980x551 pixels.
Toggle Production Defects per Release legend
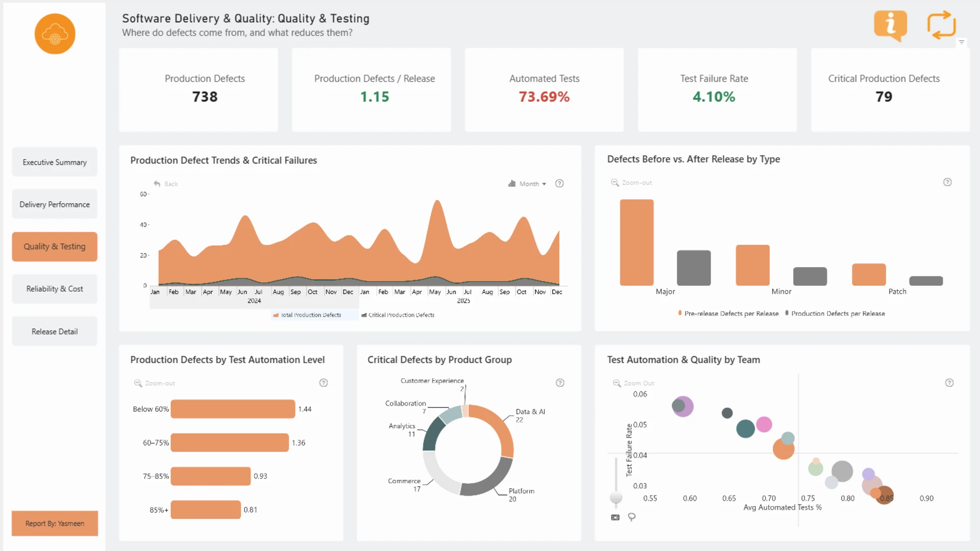(835, 313)
